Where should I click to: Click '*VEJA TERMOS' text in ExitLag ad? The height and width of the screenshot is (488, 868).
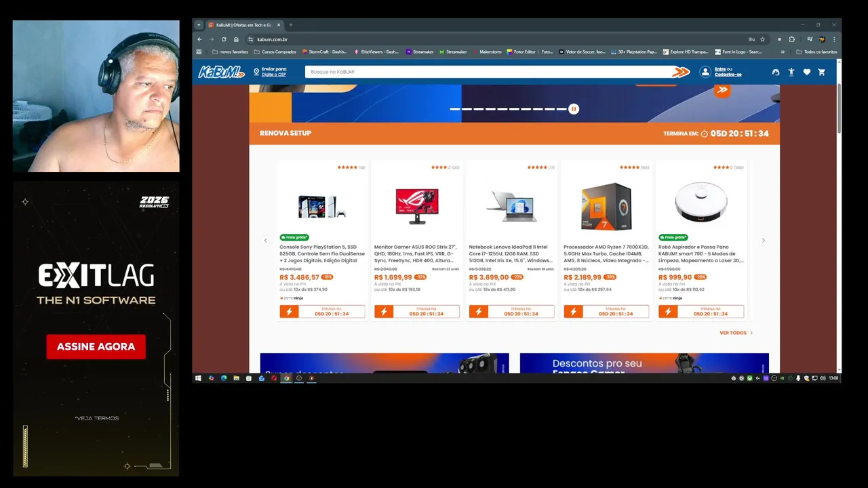pyautogui.click(x=97, y=418)
